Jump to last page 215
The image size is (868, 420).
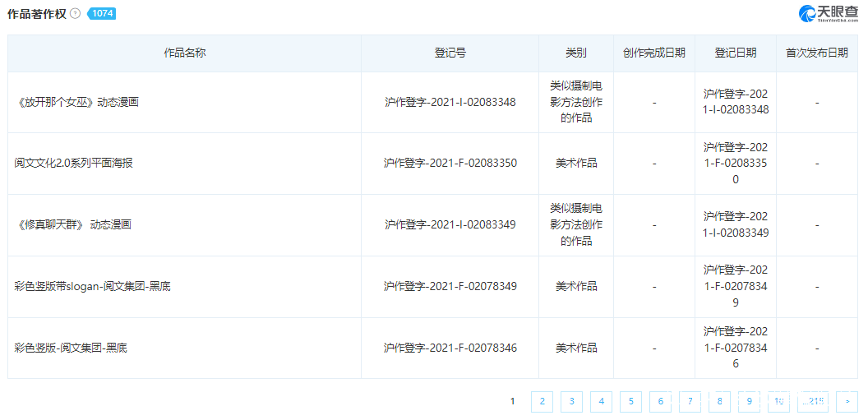(812, 401)
